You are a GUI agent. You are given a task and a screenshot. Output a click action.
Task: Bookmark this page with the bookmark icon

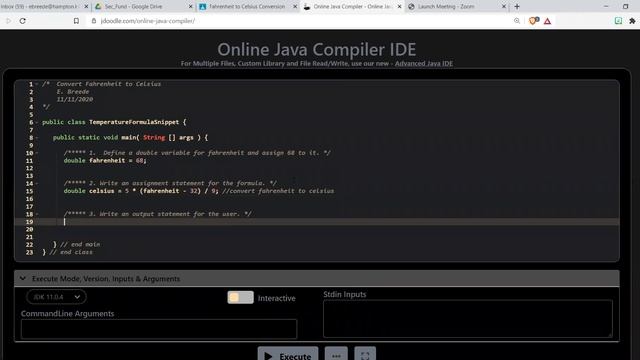(76, 21)
